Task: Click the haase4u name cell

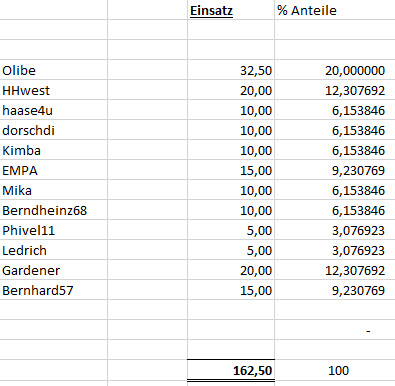Action: tap(54, 110)
